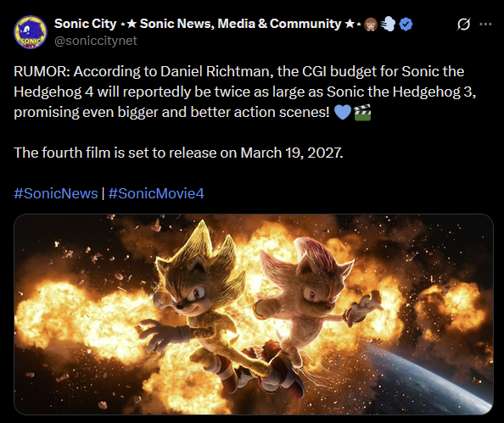The width and height of the screenshot is (504, 423).
Task: Click the Sonic City display name
Action: click(85, 24)
